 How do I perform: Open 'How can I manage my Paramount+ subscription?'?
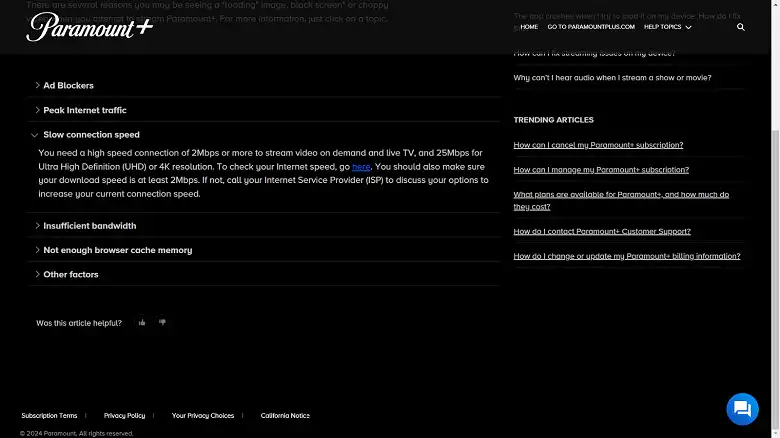pos(601,170)
